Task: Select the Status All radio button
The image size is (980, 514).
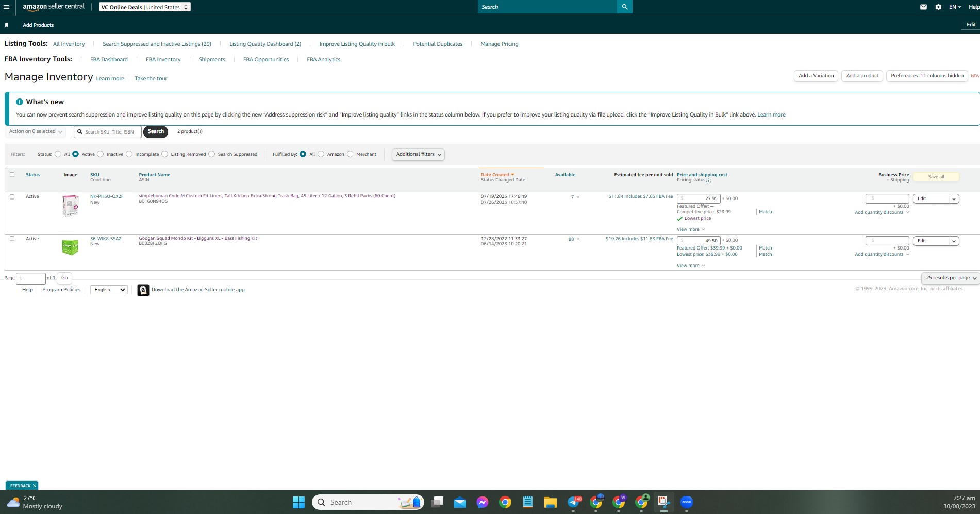Action: point(58,154)
